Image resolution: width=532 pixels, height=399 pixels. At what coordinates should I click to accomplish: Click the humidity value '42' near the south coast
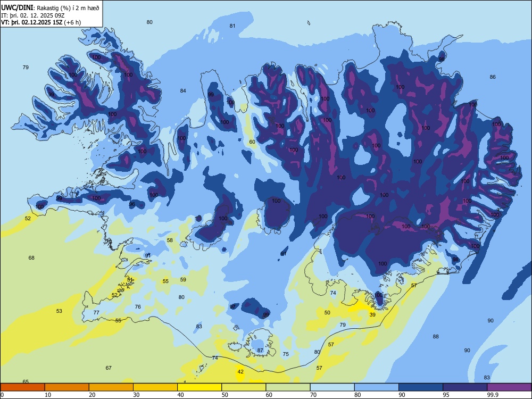[240, 372]
